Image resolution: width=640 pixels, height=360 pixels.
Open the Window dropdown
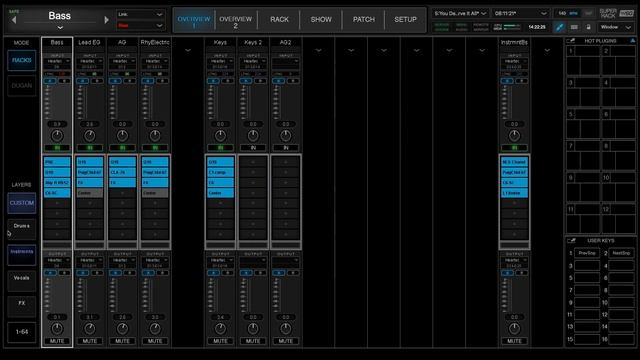[616, 27]
